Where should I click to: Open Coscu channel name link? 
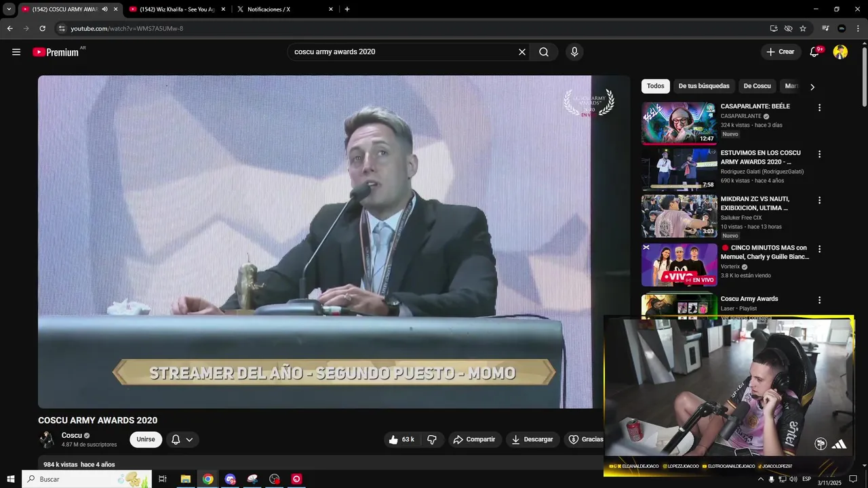(x=72, y=436)
